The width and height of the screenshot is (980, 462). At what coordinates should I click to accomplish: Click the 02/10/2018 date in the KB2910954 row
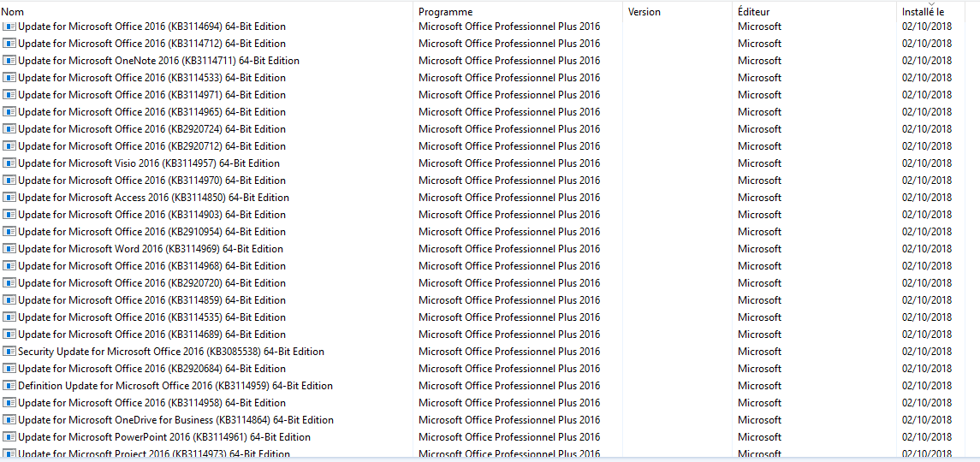pyautogui.click(x=927, y=231)
